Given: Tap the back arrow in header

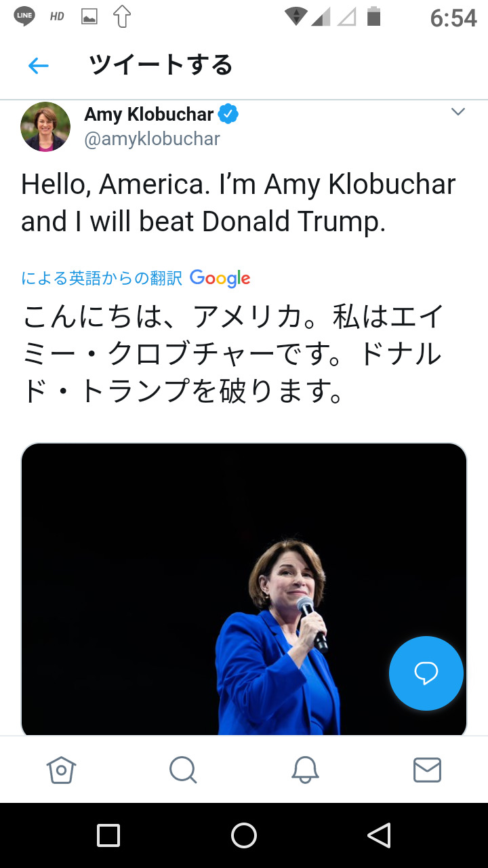Looking at the screenshot, I should 39,66.
